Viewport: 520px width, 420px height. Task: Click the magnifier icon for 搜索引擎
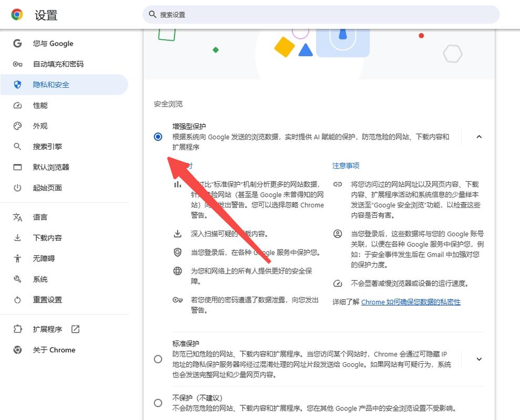[17, 146]
